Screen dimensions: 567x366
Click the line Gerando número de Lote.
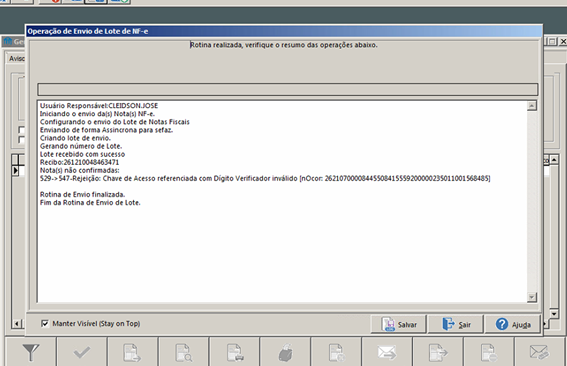point(81,146)
